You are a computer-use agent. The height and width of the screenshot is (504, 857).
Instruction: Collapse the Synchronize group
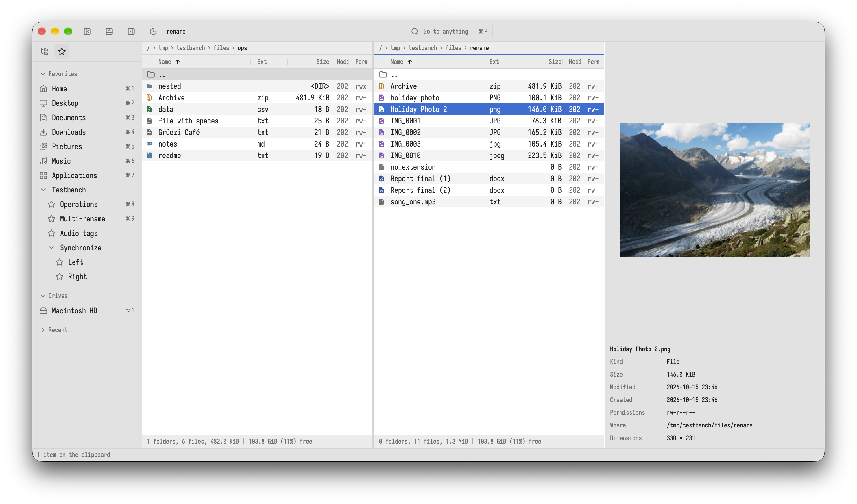(52, 247)
